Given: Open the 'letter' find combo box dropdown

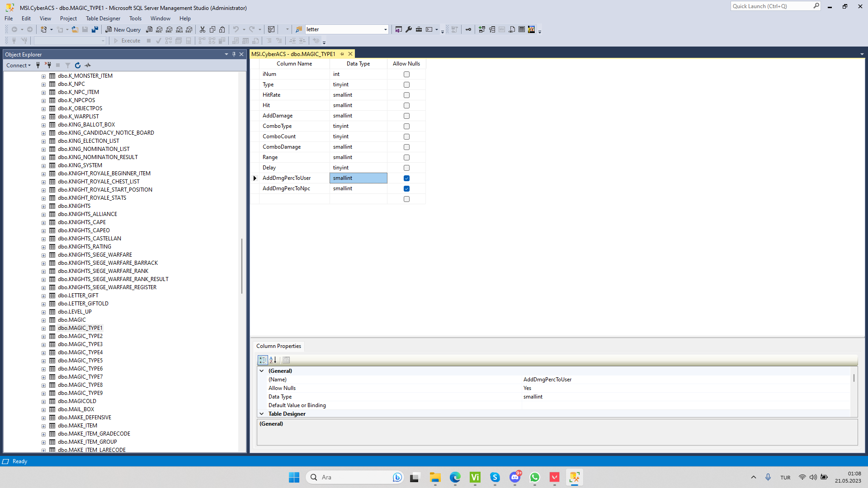Looking at the screenshot, I should (x=386, y=29).
